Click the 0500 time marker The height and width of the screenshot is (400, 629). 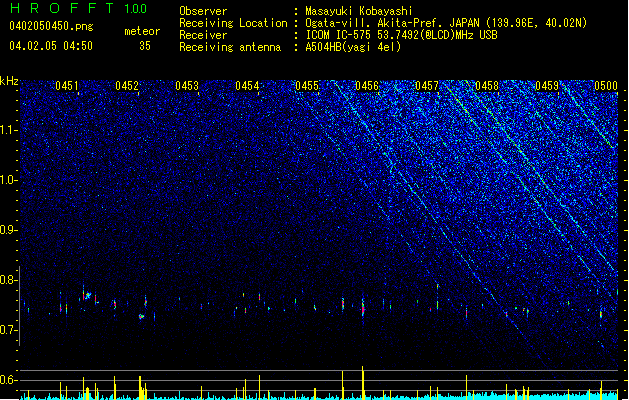click(606, 86)
